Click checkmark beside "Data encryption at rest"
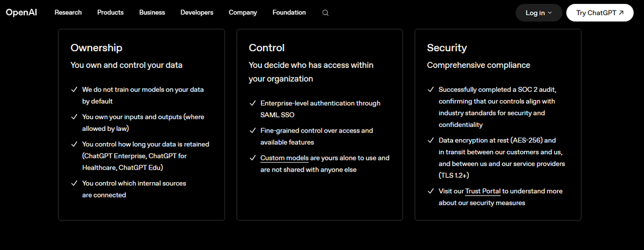 (x=430, y=140)
